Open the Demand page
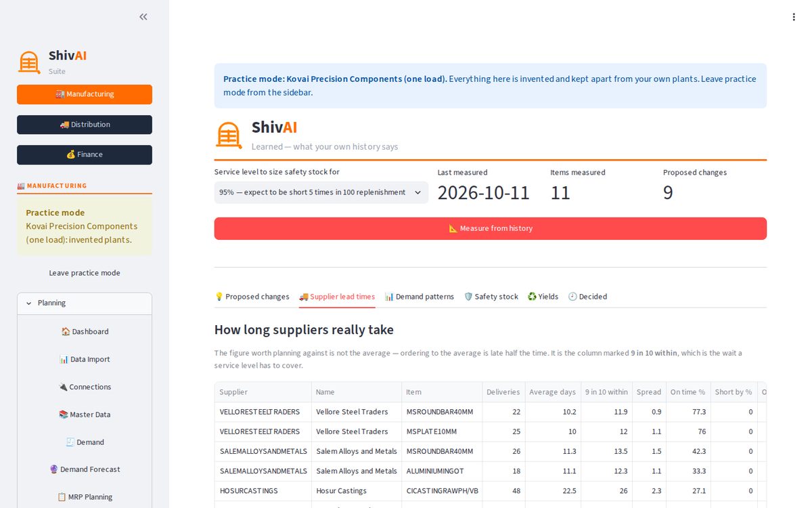This screenshot has height=508, width=812. [85, 442]
